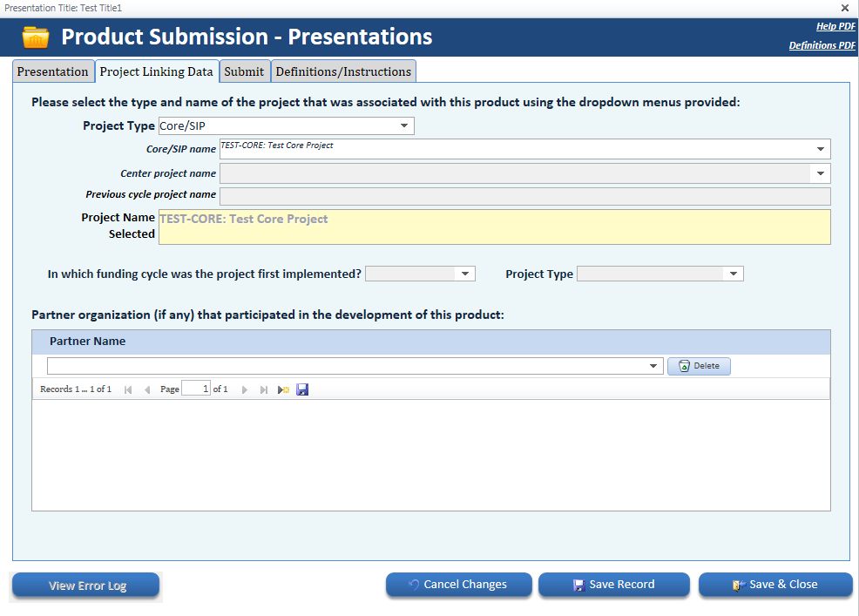Delete the partner record
The width and height of the screenshot is (859, 616).
[699, 366]
